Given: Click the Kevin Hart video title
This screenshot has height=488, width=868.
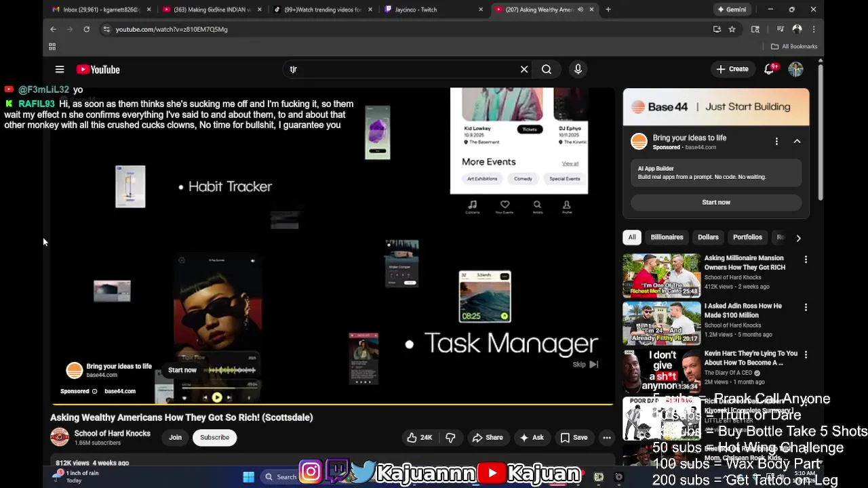Looking at the screenshot, I should 751,358.
